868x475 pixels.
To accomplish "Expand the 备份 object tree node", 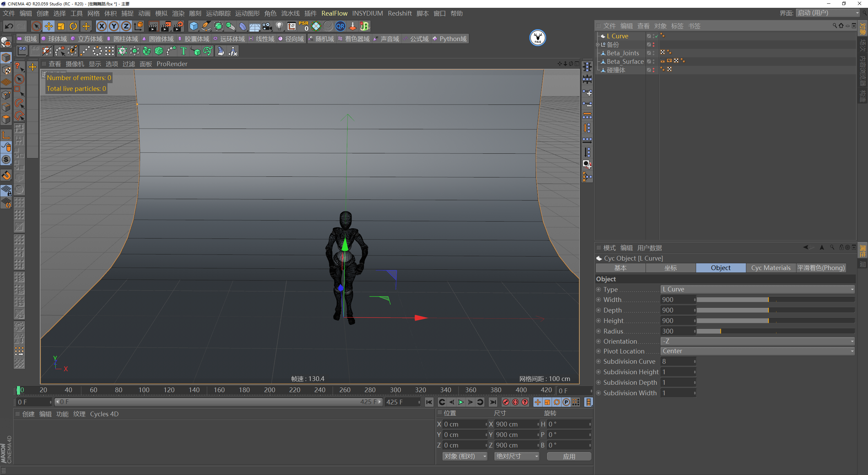I will (x=598, y=45).
